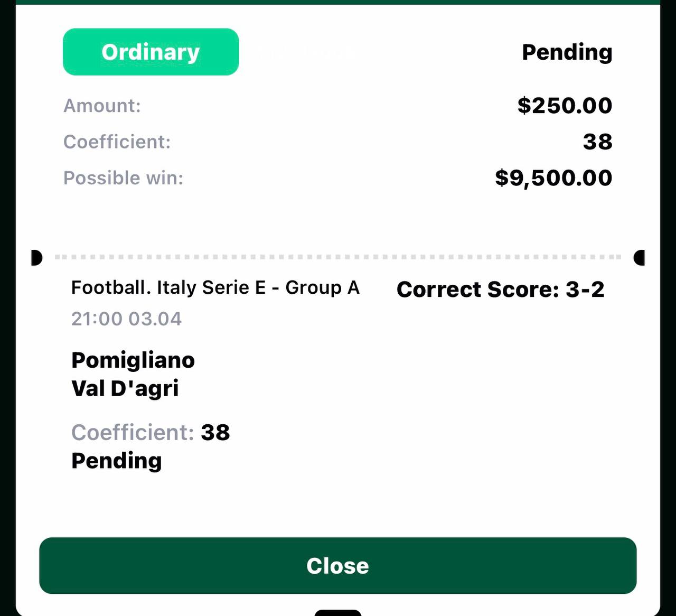Click the coefficient 38 under the teams
The image size is (676, 616).
215,433
